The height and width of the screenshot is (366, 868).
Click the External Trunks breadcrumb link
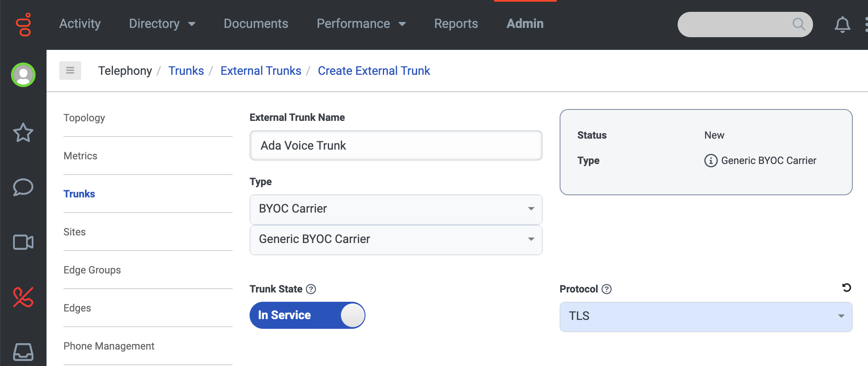[261, 71]
